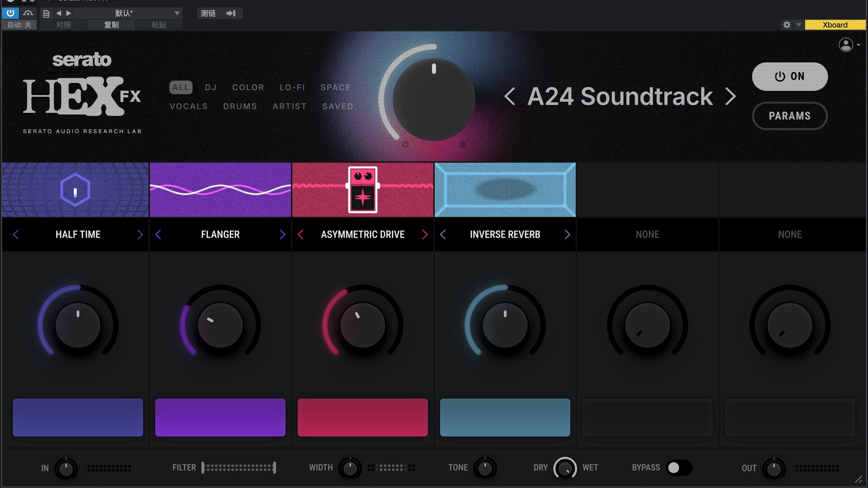This screenshot has height=488, width=868.
Task: Open host settings gear icon
Action: click(787, 25)
